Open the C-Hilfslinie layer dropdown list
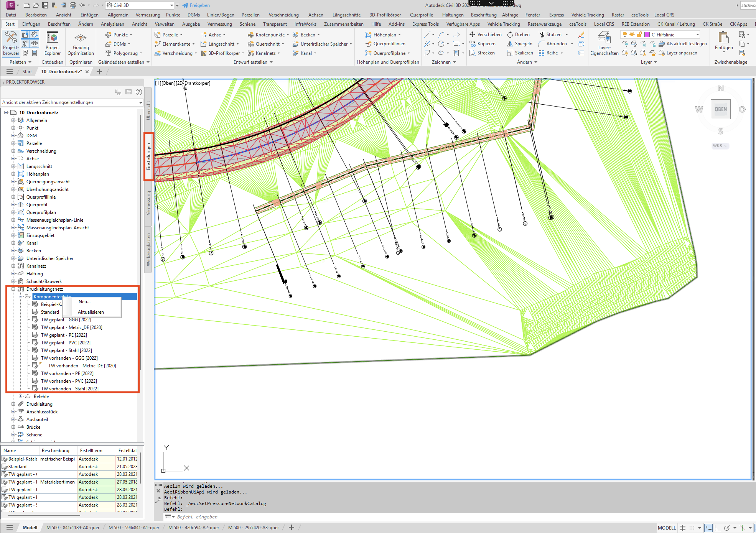Viewport: 756px width, 533px height. pyautogui.click(x=698, y=35)
